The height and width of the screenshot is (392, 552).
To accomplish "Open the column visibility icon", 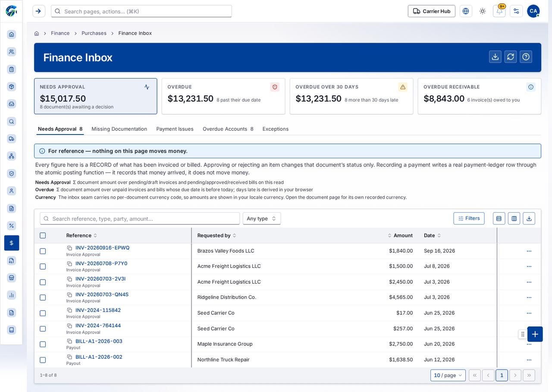I will point(514,219).
